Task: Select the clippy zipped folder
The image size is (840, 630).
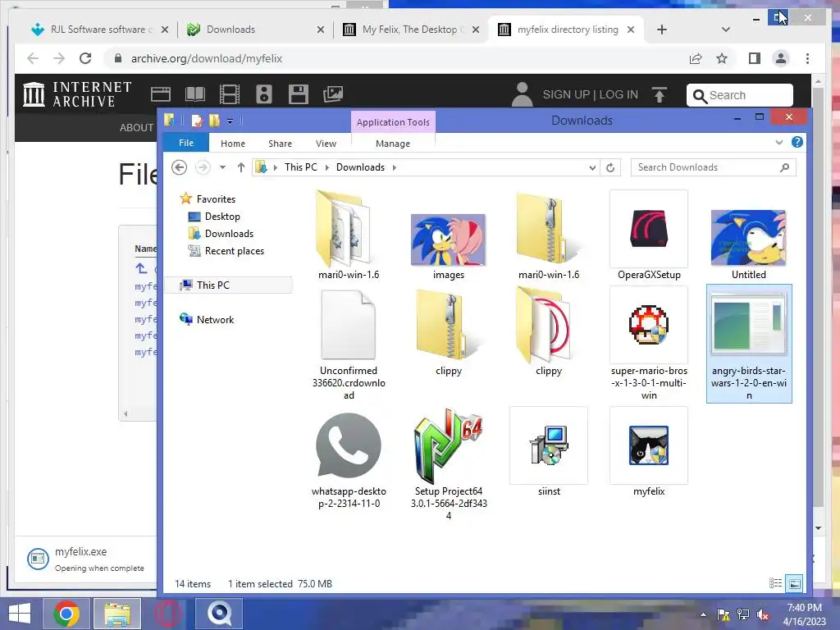Action: coord(448,325)
